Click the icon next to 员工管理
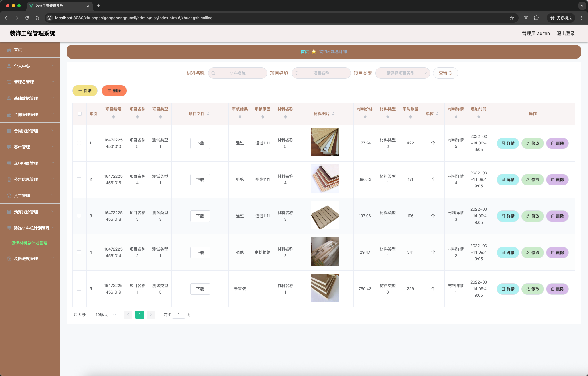This screenshot has height=376, width=588. (9, 196)
